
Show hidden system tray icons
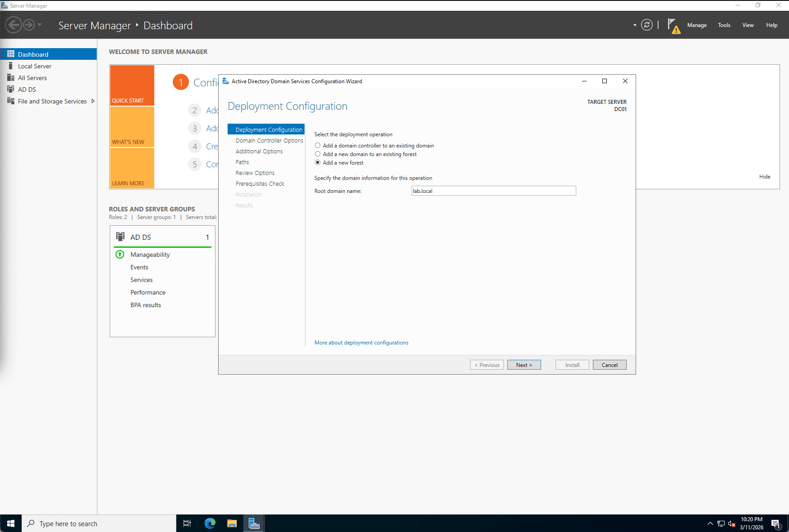coord(710,523)
